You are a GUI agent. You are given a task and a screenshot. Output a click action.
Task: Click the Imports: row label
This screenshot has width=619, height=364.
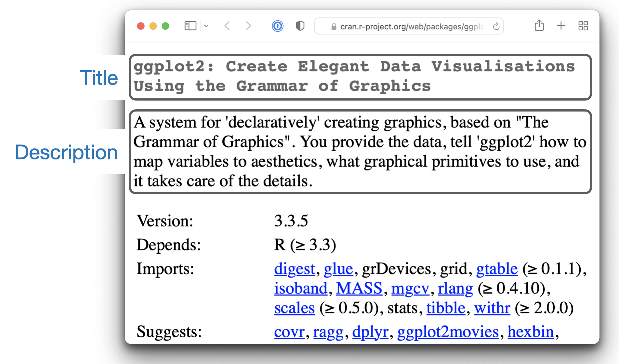pyautogui.click(x=165, y=269)
